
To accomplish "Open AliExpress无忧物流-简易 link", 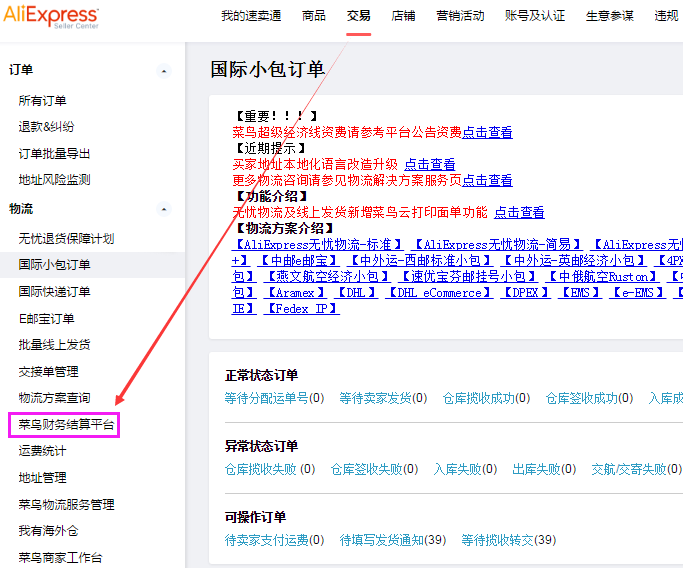I will [497, 244].
